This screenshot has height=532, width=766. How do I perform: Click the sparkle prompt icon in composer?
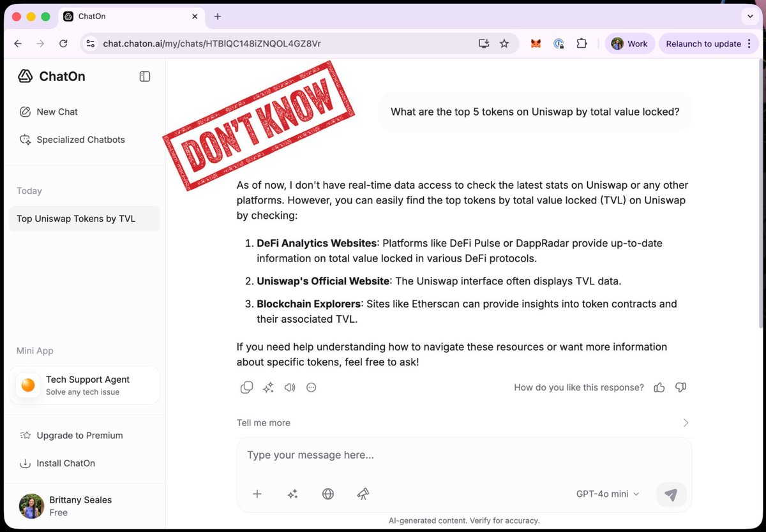[x=292, y=494]
